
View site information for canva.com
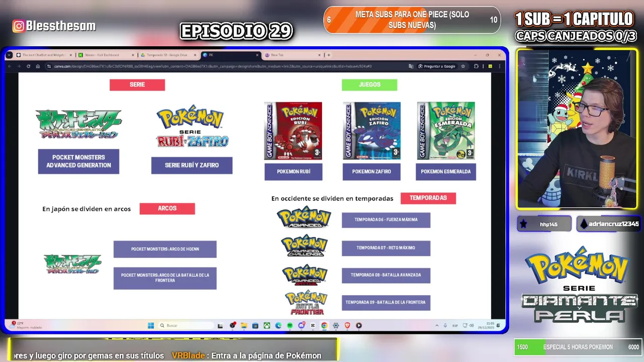[50, 66]
